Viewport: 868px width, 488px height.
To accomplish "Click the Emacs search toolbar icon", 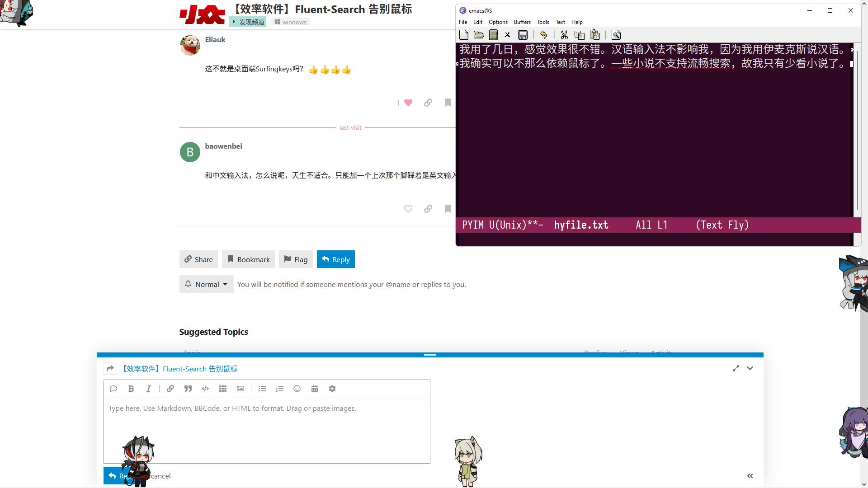I will tap(616, 35).
